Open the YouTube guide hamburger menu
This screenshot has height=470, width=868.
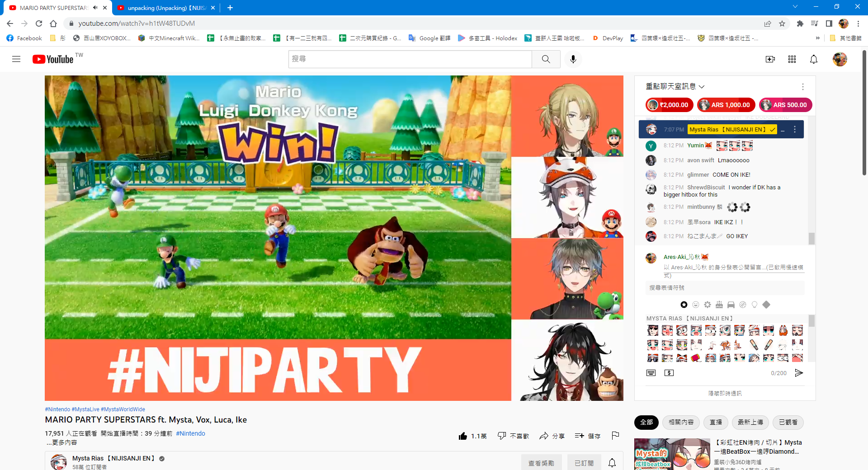click(x=16, y=59)
